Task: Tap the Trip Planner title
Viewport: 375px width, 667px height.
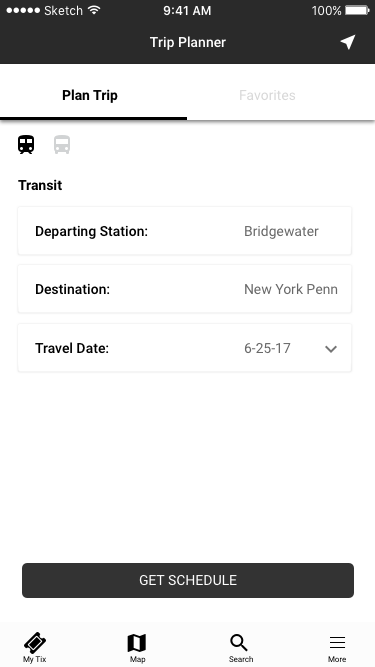Action: (x=188, y=43)
